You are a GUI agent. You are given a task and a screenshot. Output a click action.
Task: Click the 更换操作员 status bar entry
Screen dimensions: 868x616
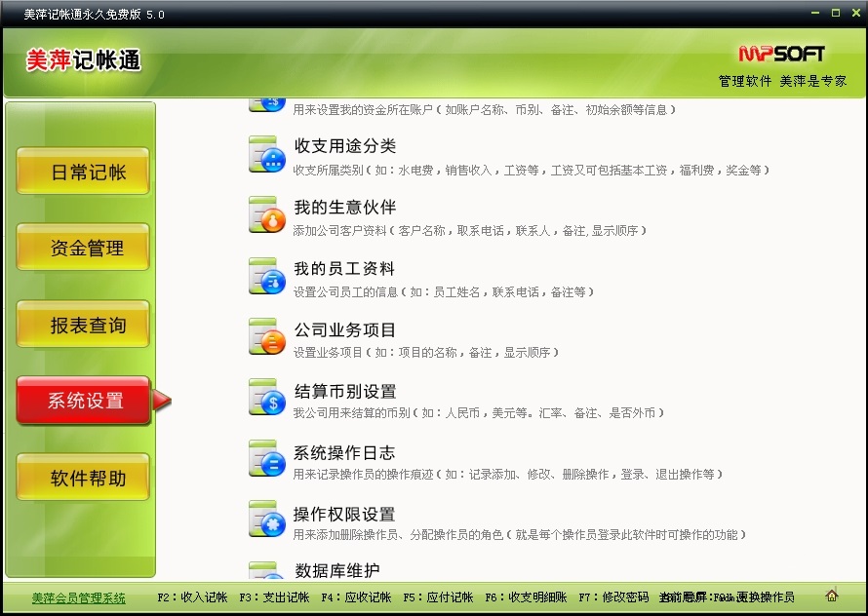[765, 597]
